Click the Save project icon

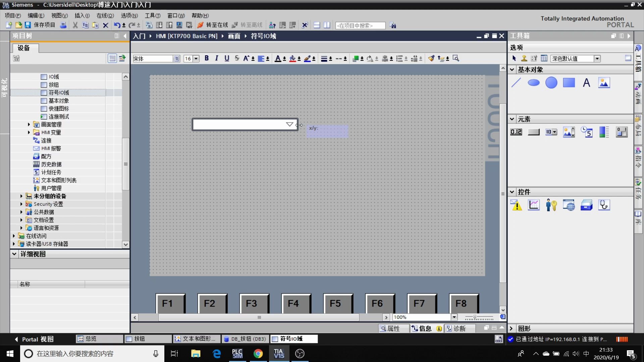[28, 25]
